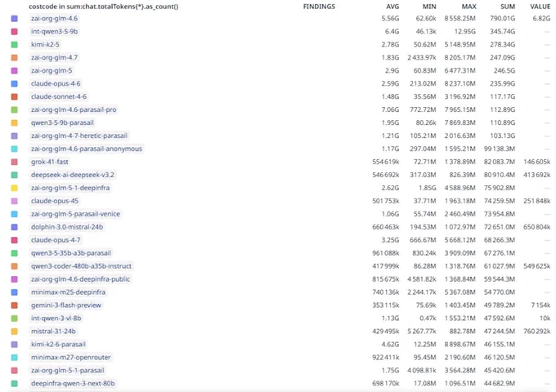Click the dolphin-3.0-mistral-24b color swatch
The height and width of the screenshot is (392, 556).
pos(15,227)
